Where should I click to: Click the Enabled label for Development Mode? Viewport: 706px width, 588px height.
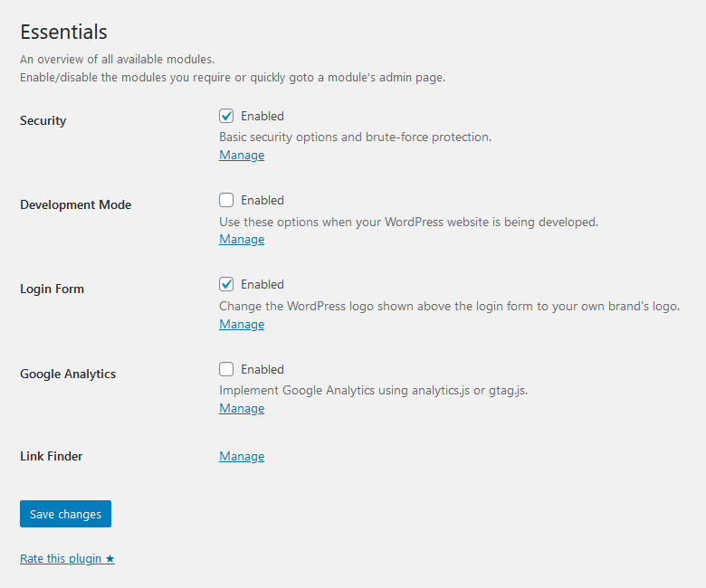click(x=262, y=200)
